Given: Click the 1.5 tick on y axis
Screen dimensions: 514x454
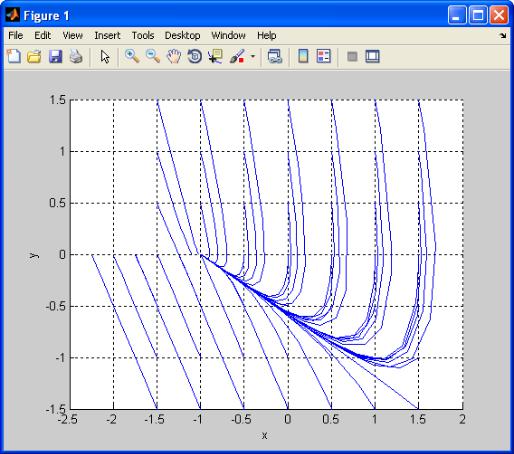Looking at the screenshot, I should point(58,100).
